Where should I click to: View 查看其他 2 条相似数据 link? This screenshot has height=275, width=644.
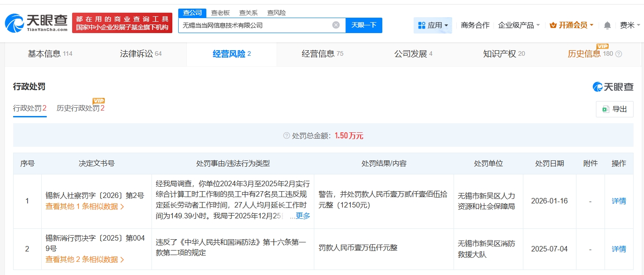point(84,260)
